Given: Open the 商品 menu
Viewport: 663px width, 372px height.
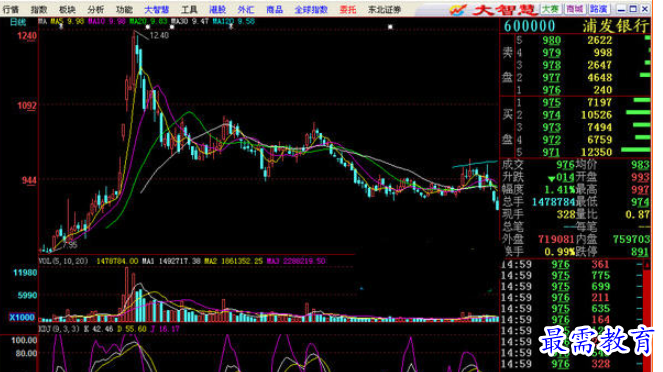Looking at the screenshot, I should point(274,9).
